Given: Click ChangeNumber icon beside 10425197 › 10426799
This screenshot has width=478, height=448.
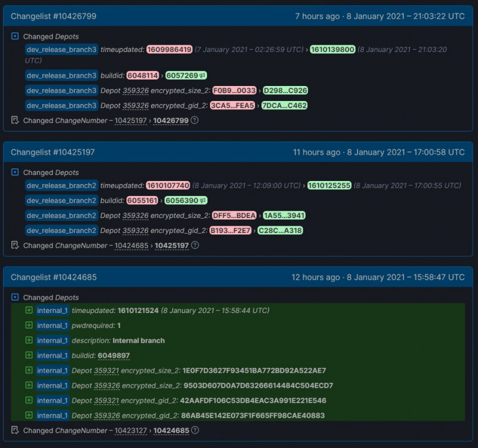Looking at the screenshot, I should [x=15, y=120].
